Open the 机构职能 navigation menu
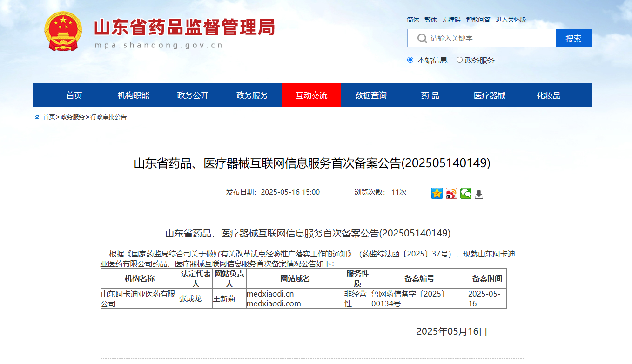This screenshot has height=364, width=632. tap(134, 95)
